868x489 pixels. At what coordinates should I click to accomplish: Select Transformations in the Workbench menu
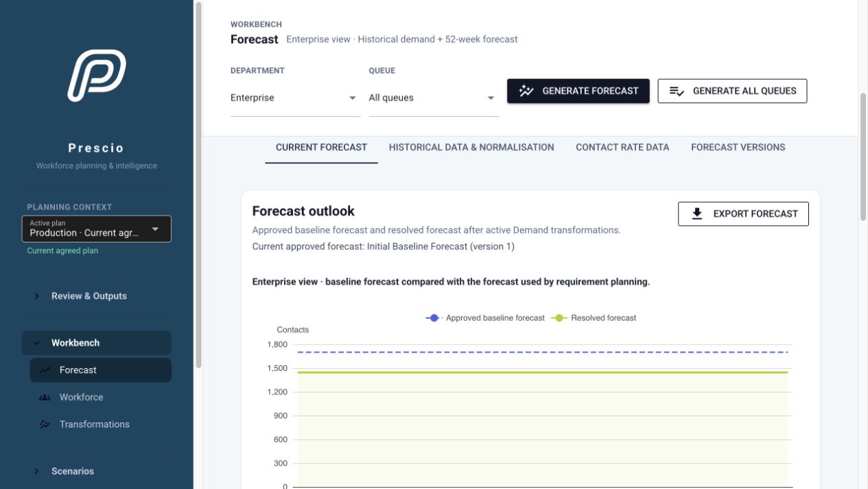click(100, 424)
